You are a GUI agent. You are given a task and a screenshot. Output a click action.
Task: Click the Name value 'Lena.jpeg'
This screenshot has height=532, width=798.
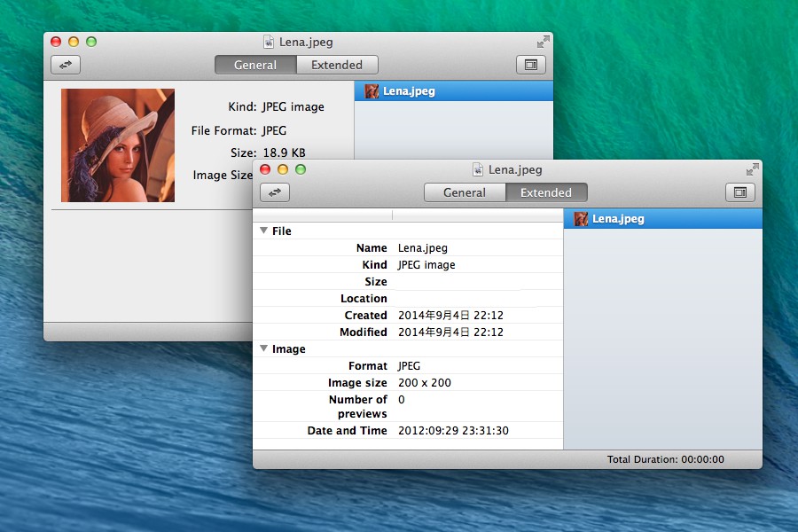423,248
